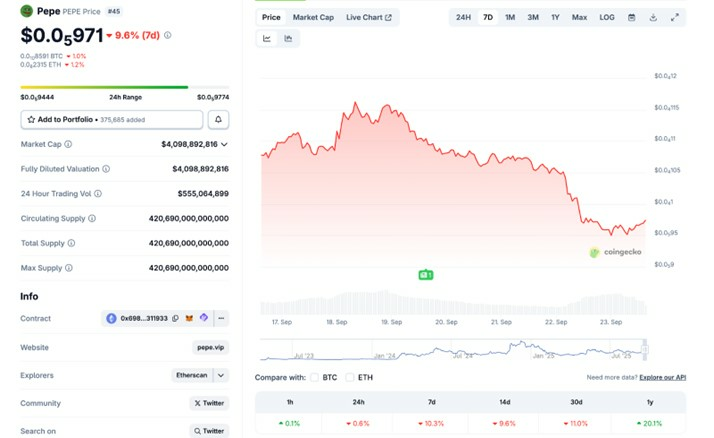The image size is (714, 438).
Task: Open the Explorers dropdown arrow
Action: pos(222,375)
